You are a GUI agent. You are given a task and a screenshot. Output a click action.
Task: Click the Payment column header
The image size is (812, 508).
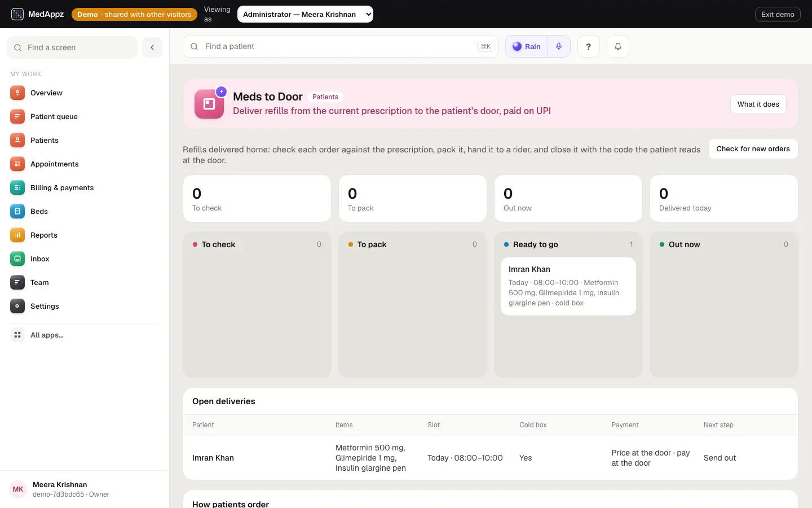point(625,425)
